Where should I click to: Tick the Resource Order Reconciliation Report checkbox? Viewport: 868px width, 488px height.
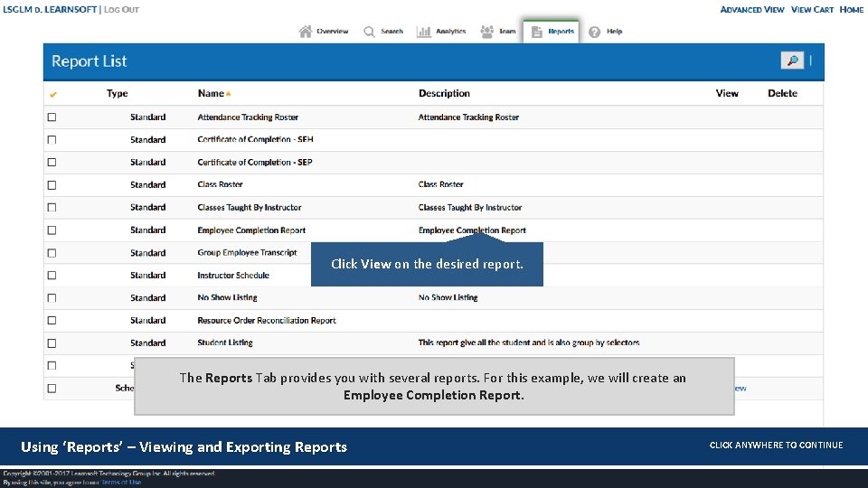pos(52,320)
